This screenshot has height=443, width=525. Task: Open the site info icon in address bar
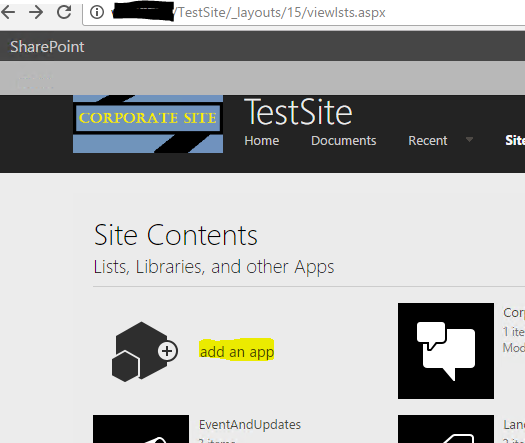[x=97, y=12]
